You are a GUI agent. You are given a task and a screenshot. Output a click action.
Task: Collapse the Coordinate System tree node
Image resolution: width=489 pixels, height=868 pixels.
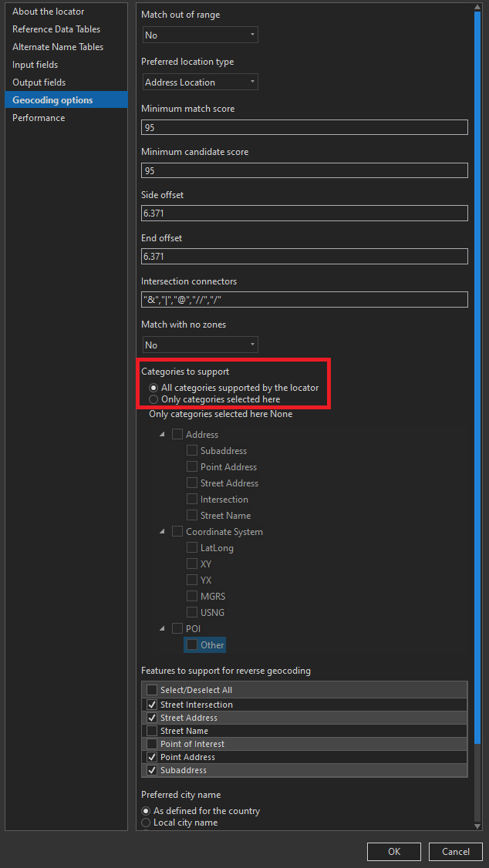click(162, 532)
